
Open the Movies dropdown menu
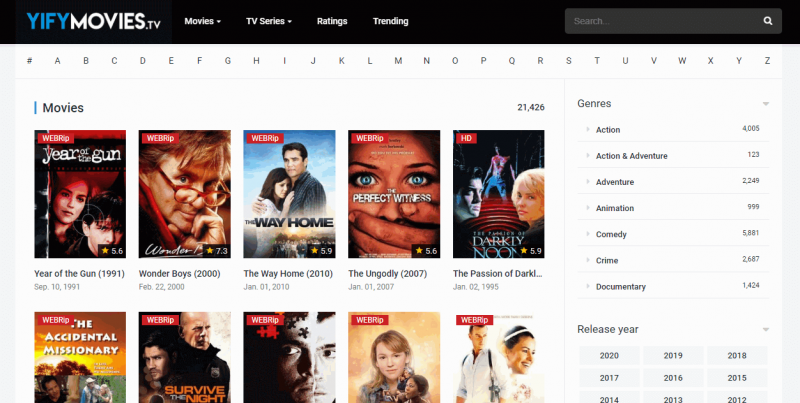tap(203, 21)
